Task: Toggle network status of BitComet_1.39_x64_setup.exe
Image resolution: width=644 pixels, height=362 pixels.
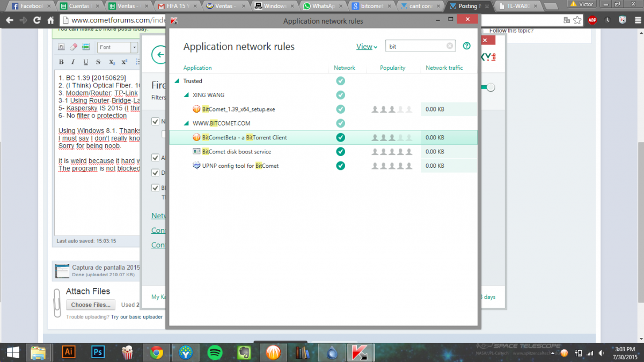Action: (340, 109)
